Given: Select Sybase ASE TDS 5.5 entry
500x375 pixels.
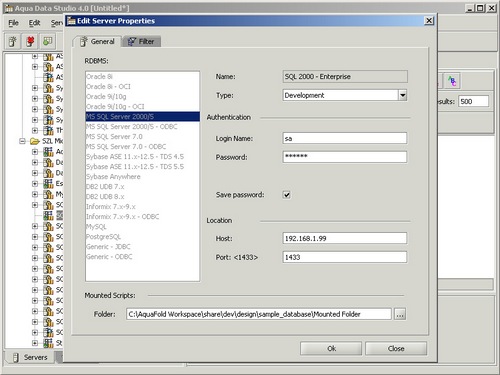Looking at the screenshot, I should click(143, 167).
